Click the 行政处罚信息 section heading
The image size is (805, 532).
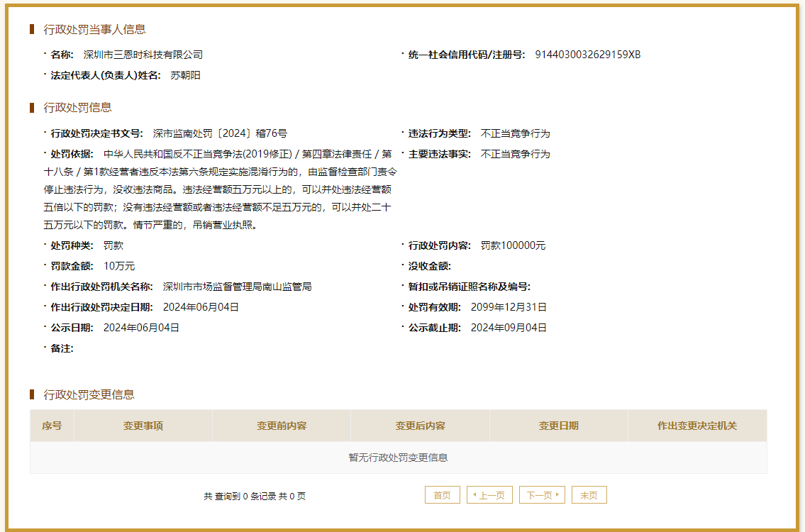77,108
